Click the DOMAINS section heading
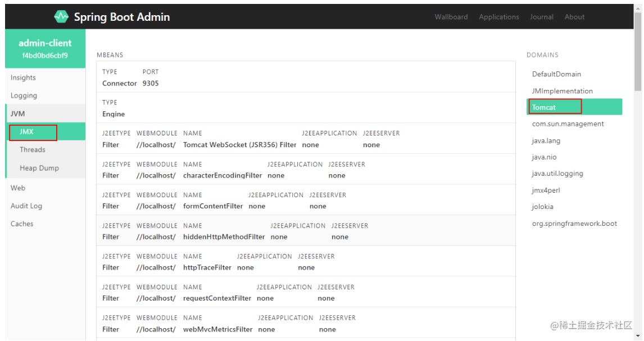 (x=542, y=55)
